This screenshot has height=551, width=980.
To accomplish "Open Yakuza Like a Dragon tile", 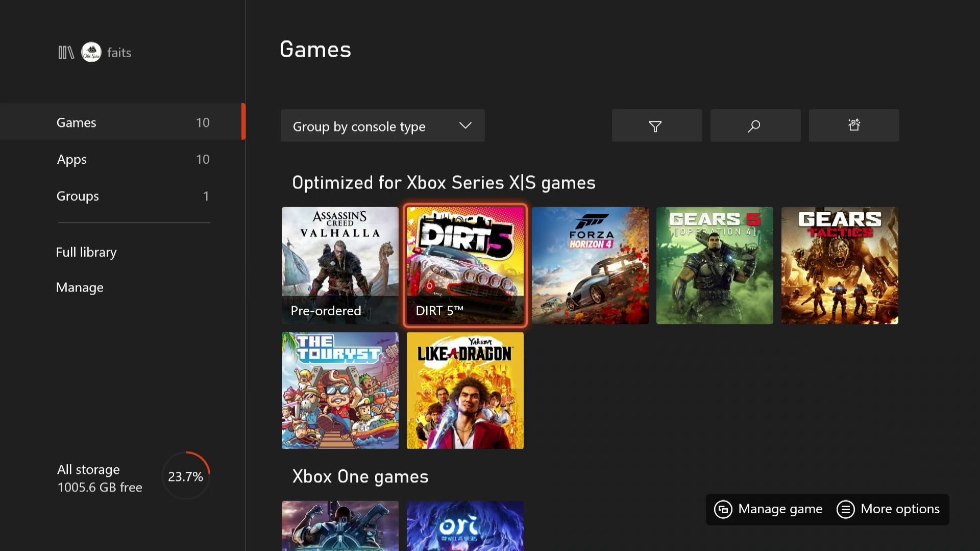I will [x=465, y=391].
